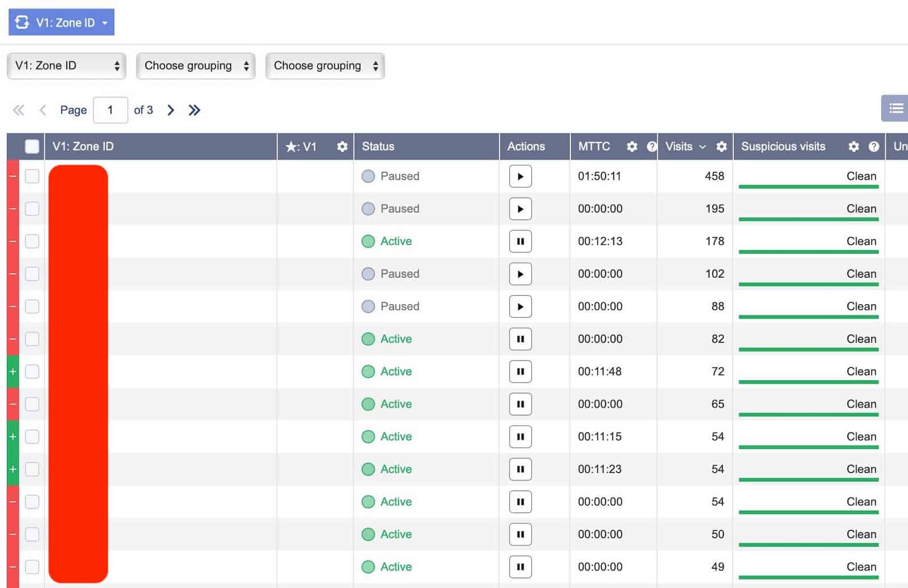The width and height of the screenshot is (908, 588).
Task: Open the ★: V1 column settings gear
Action: point(342,146)
